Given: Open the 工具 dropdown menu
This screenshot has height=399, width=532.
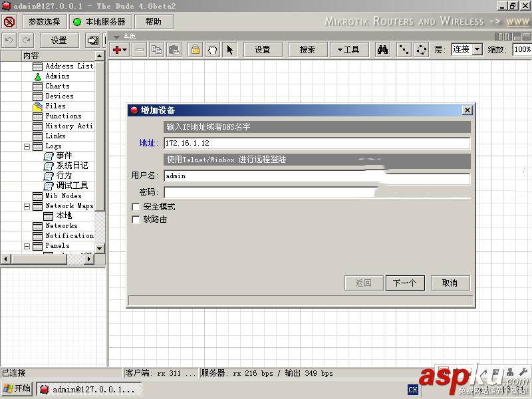Looking at the screenshot, I should 348,50.
